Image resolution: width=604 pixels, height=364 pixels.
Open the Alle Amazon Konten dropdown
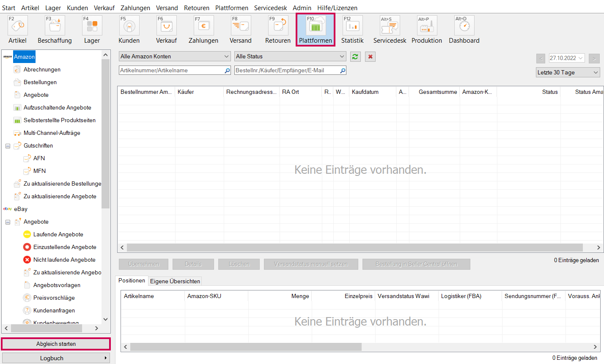[175, 56]
